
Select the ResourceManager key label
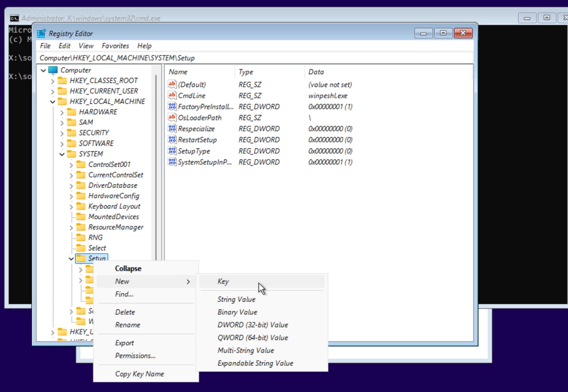tap(116, 227)
